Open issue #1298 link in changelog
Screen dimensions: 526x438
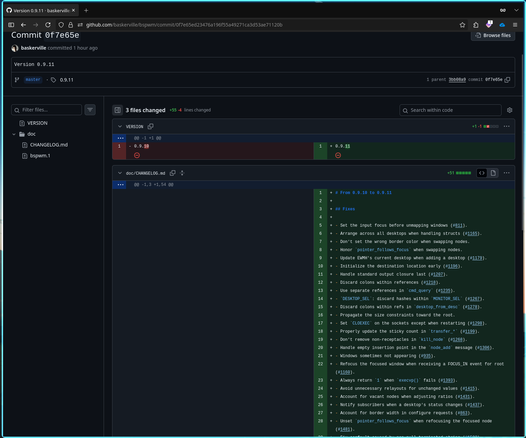pos(477,323)
